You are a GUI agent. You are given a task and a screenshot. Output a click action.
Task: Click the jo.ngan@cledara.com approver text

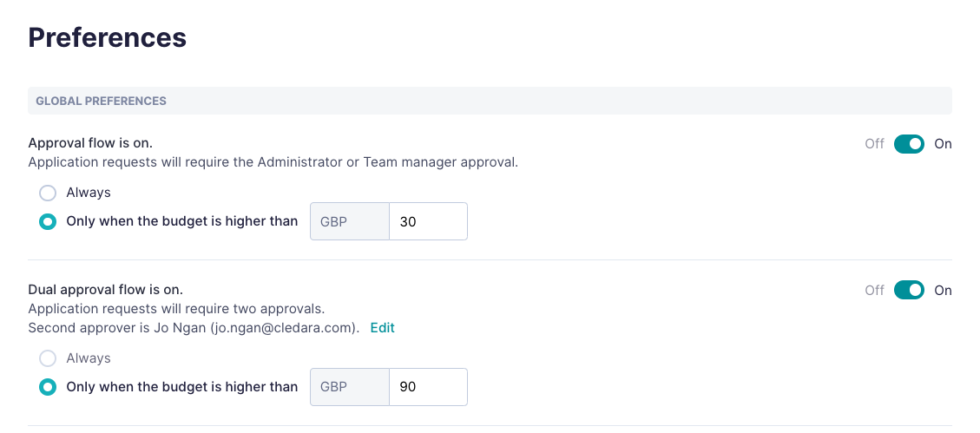[x=285, y=327]
